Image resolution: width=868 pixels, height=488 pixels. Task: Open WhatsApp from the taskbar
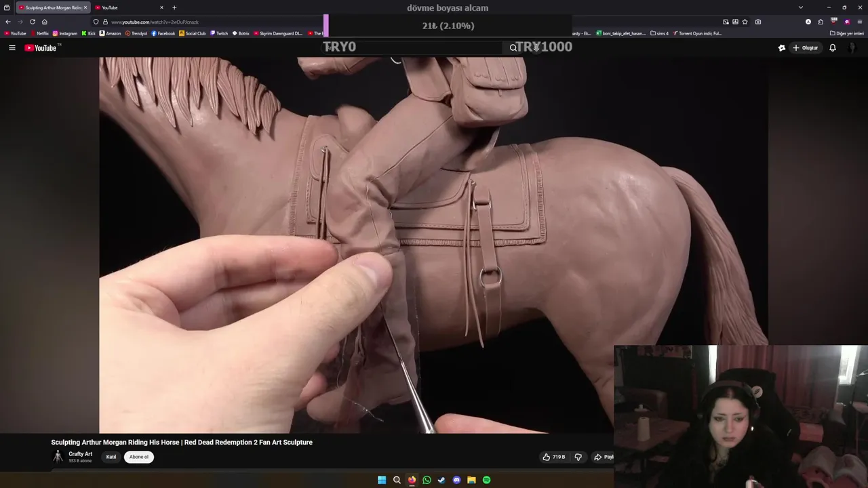[x=427, y=480]
